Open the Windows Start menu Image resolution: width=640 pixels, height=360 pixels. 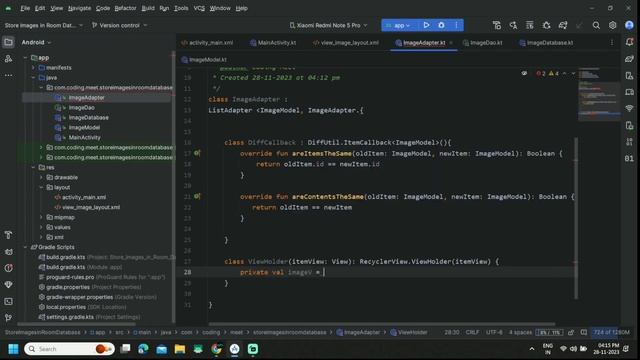(x=13, y=349)
